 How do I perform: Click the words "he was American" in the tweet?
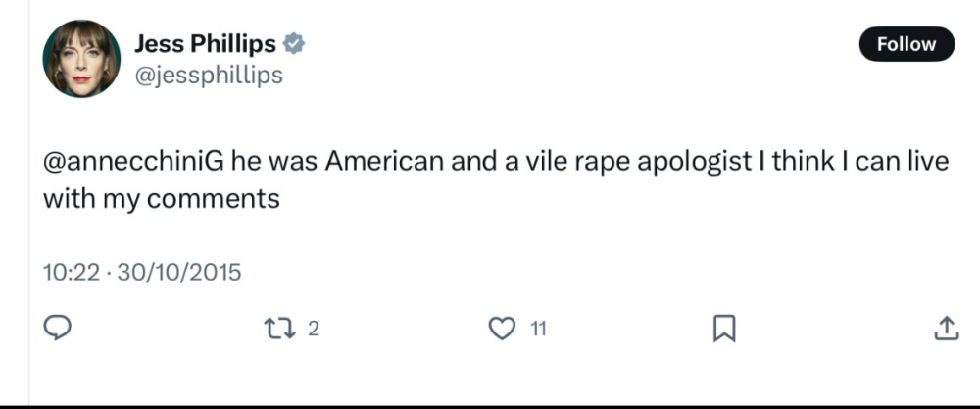coord(320,162)
